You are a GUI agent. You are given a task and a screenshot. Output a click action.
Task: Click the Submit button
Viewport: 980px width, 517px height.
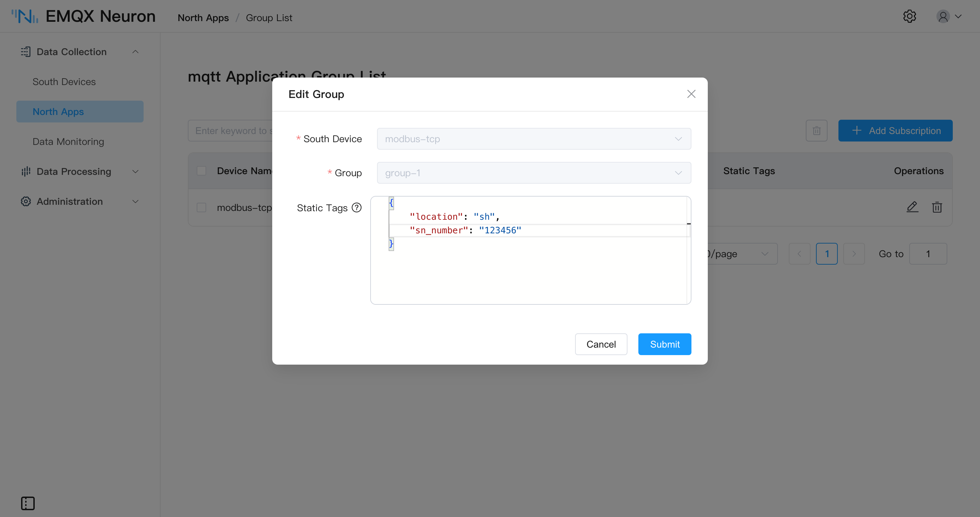[665, 344]
